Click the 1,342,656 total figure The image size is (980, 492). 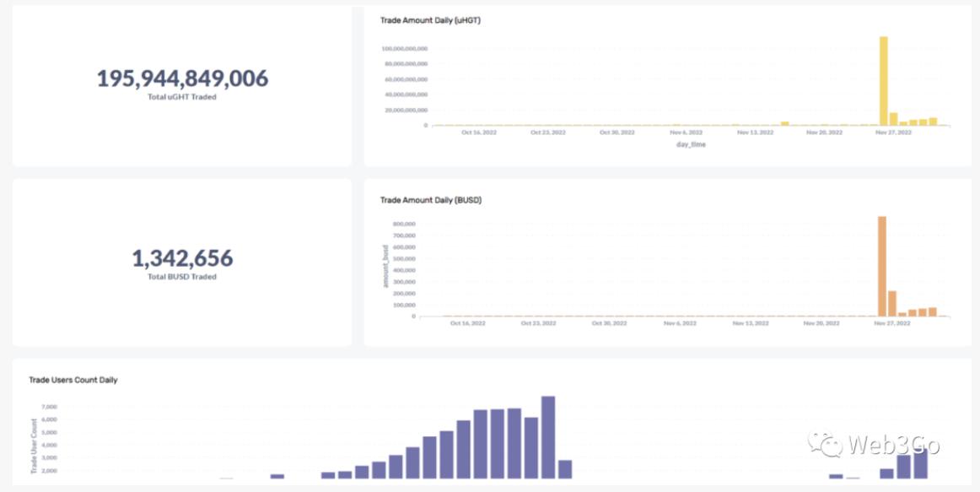point(182,258)
